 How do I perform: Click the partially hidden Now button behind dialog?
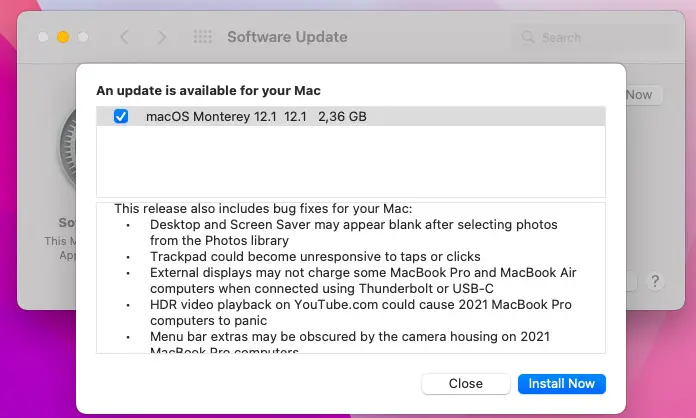[638, 95]
